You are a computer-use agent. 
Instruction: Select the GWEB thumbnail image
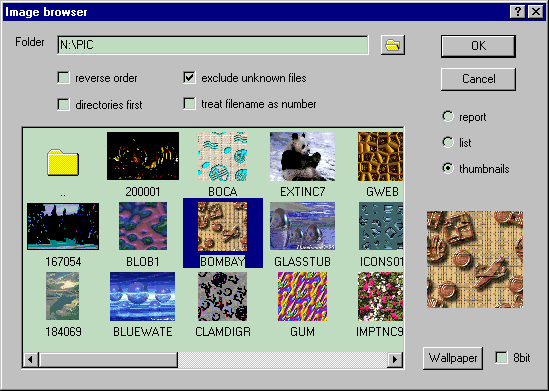[x=380, y=156]
